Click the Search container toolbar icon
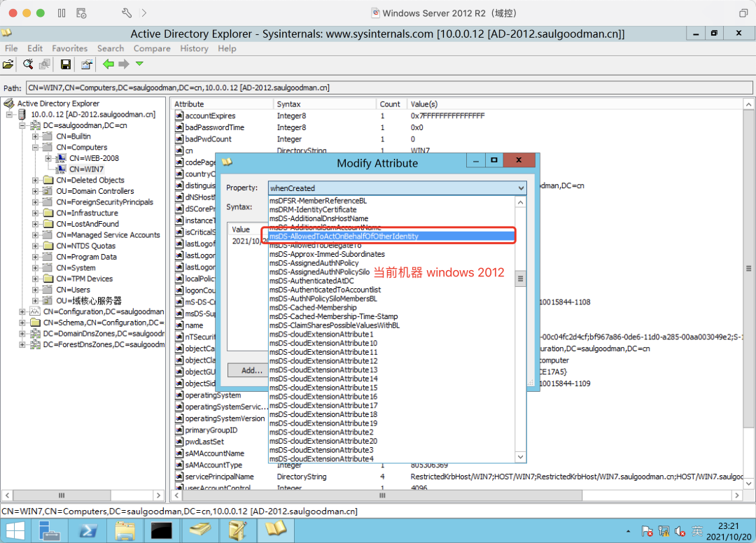The width and height of the screenshot is (756, 543). click(x=28, y=64)
